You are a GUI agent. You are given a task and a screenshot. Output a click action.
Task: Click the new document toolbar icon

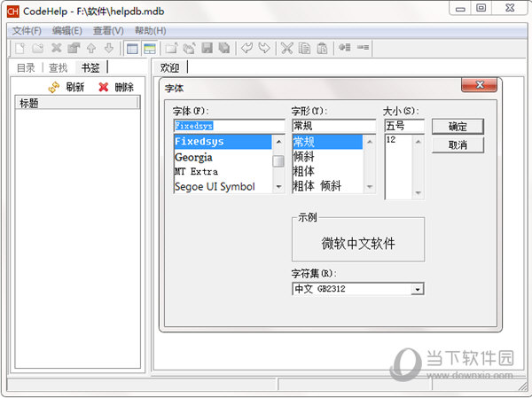pyautogui.click(x=20, y=49)
